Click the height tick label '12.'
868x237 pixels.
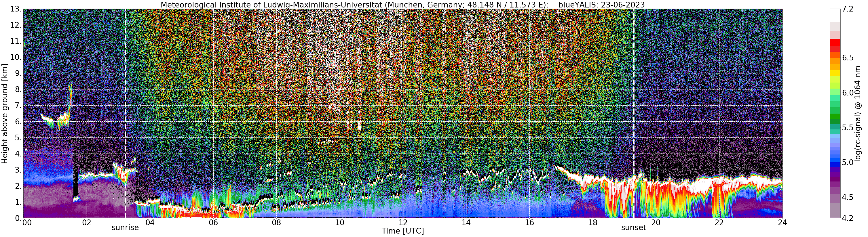pyautogui.click(x=16, y=25)
